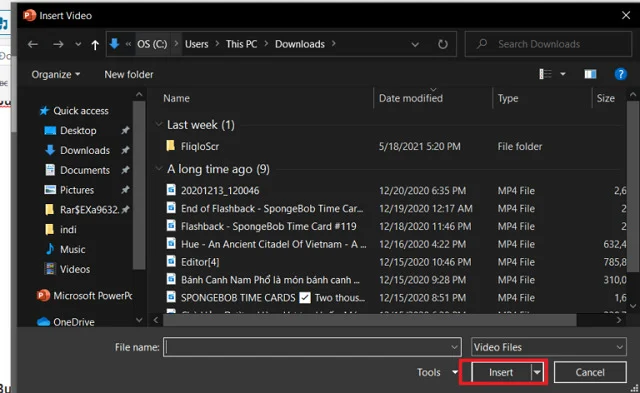The width and height of the screenshot is (640, 393).
Task: Open the recent locations dropdown arrow
Action: pos(78,44)
